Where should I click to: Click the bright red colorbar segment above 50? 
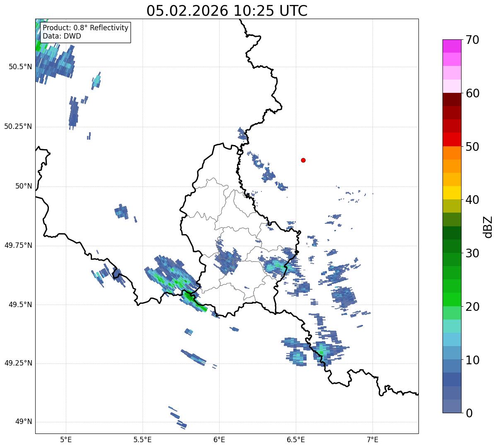point(452,140)
